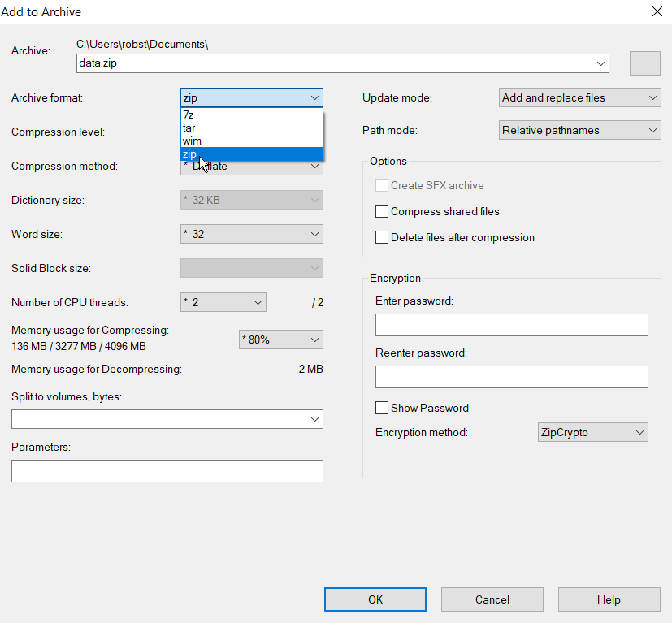
Task: Click the disabled Solid Block size box
Action: (252, 268)
